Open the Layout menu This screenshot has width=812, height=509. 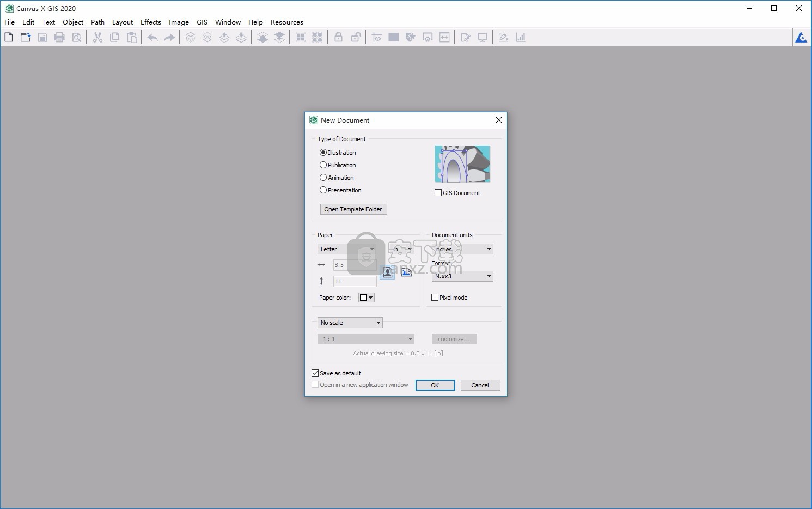pos(123,22)
